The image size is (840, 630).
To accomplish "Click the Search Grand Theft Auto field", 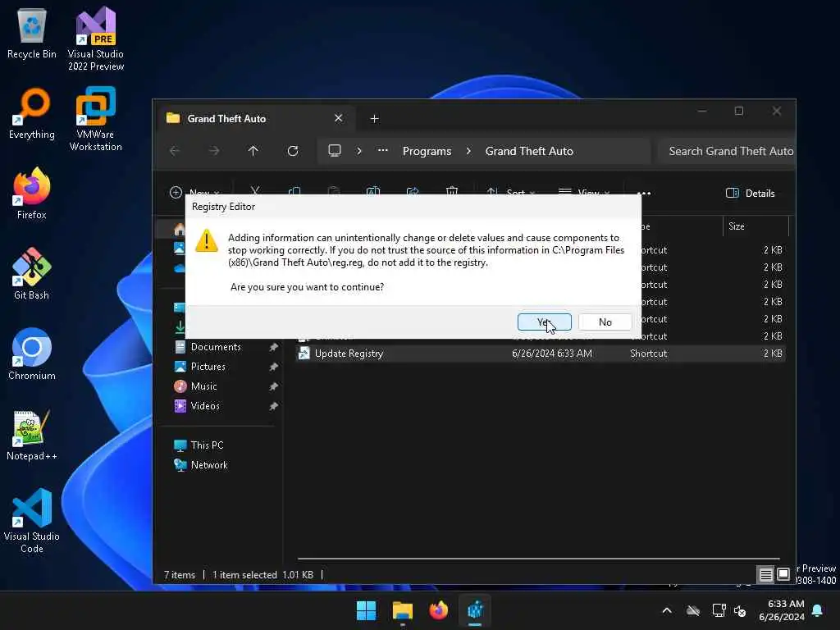I will click(726, 151).
